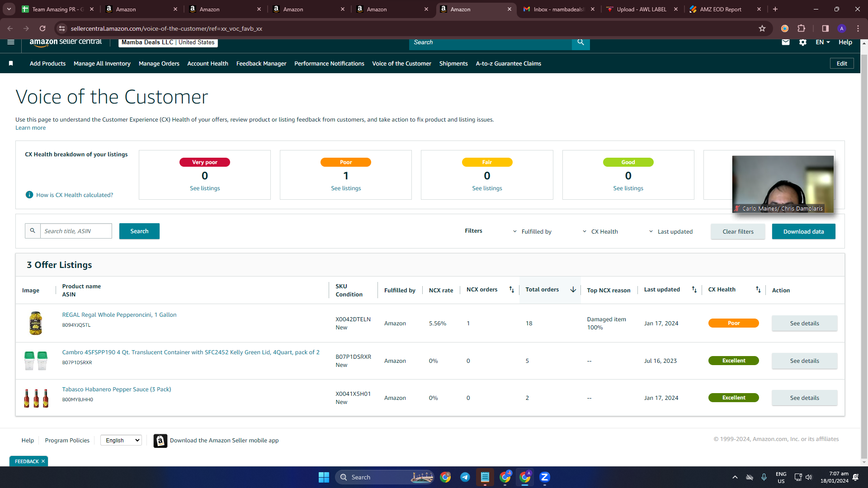Viewport: 868px width, 488px height.
Task: Open the messages envelope icon
Action: pos(786,42)
